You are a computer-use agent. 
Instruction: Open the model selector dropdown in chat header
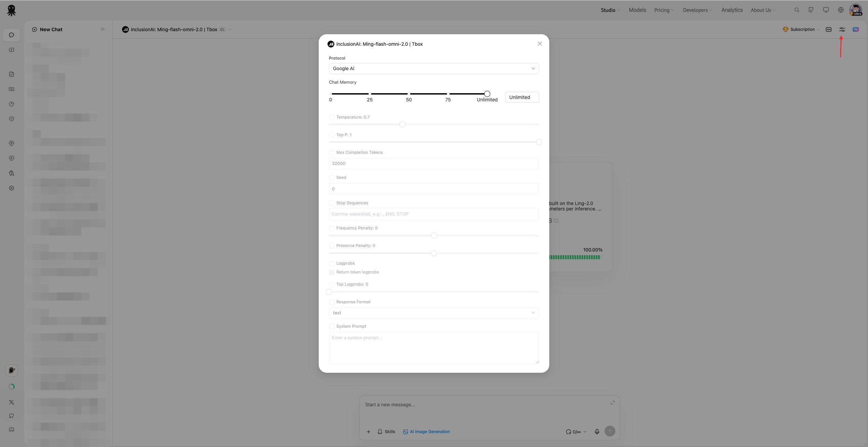click(177, 29)
